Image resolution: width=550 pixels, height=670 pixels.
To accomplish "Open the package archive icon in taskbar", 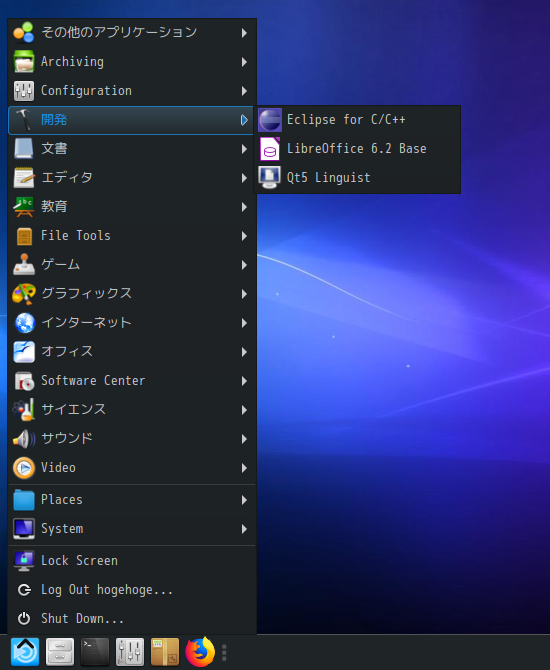I will pos(165,652).
